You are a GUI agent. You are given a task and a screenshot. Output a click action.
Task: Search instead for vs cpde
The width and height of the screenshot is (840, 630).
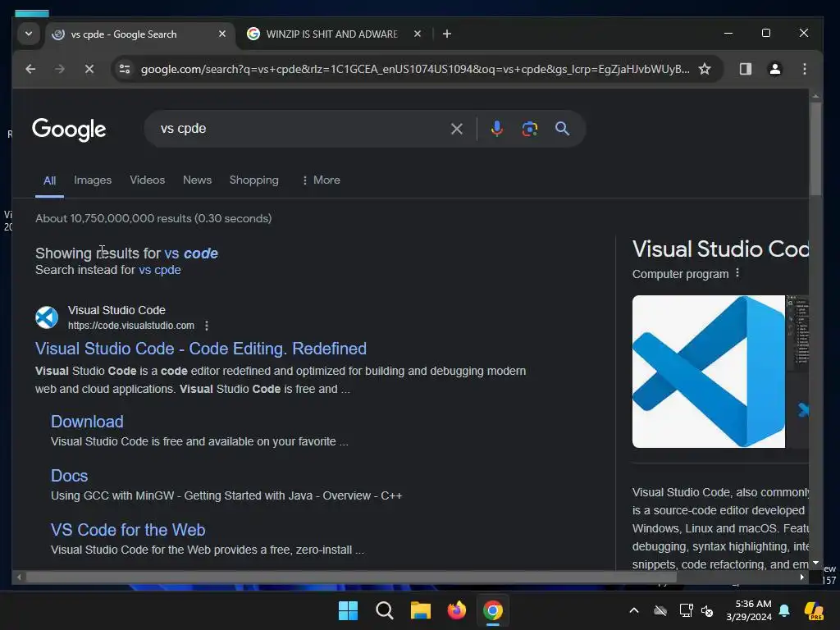tap(160, 269)
